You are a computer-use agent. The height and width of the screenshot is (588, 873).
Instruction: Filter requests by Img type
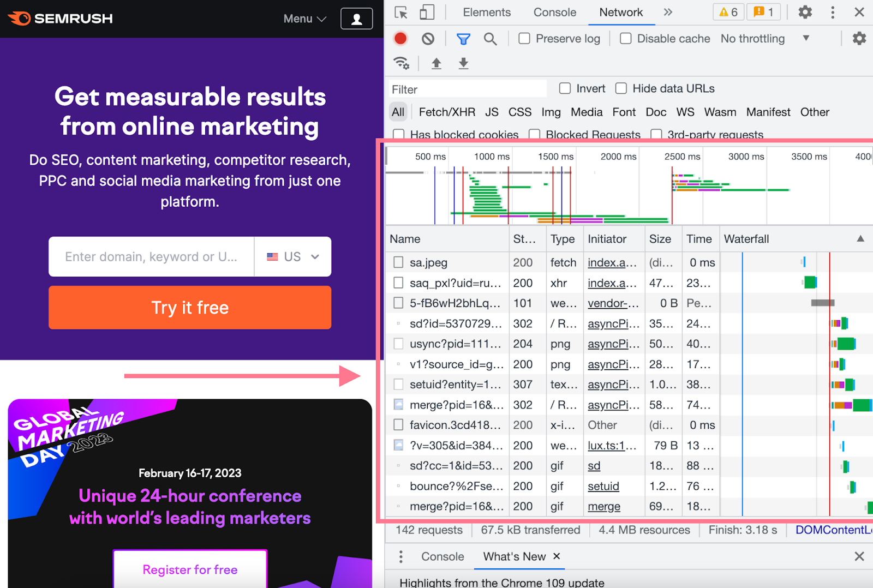pyautogui.click(x=551, y=112)
